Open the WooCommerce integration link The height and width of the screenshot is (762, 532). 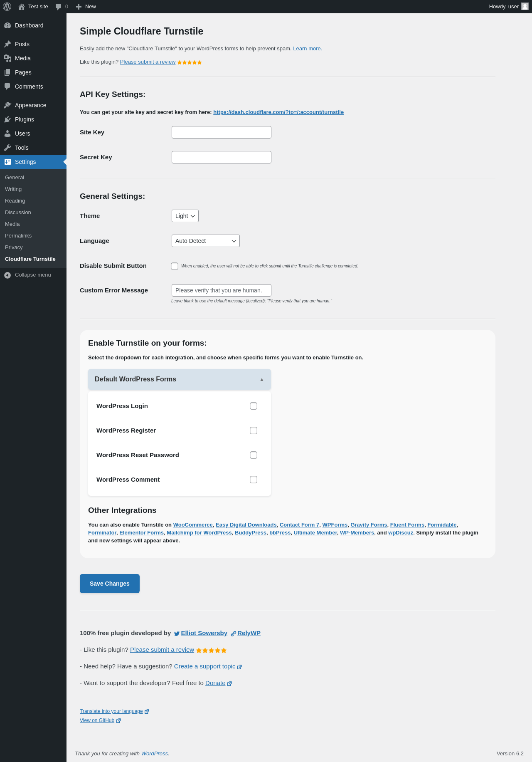pos(193,525)
